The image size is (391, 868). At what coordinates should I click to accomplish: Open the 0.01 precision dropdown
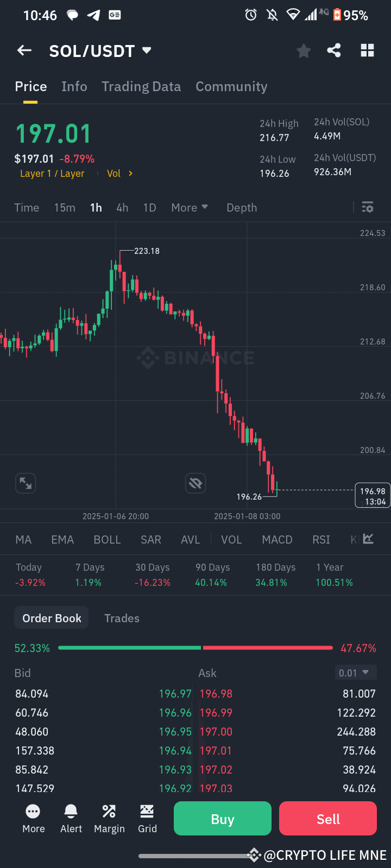[356, 673]
